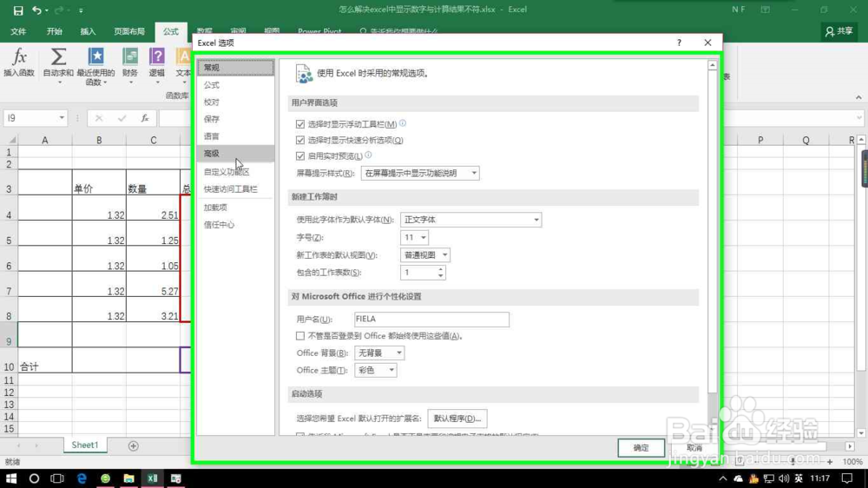Click the info icon next to Live Preview
868x488 pixels.
[x=369, y=155]
